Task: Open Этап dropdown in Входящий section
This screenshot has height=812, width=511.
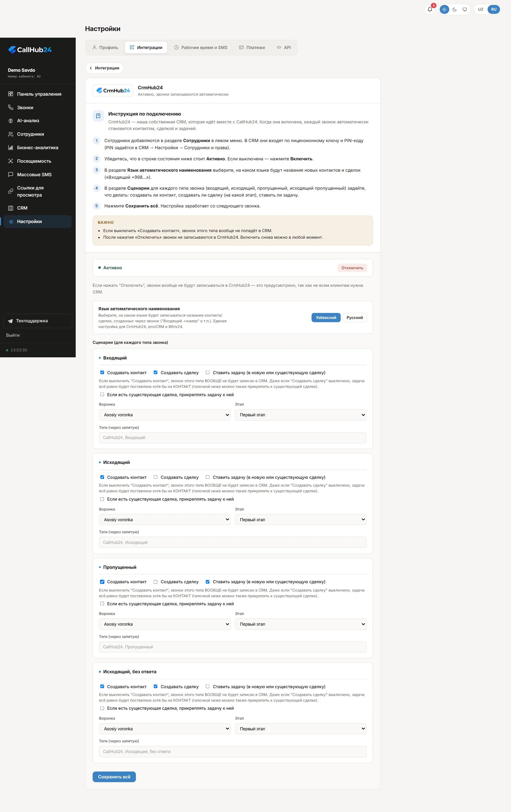Action: (300, 415)
